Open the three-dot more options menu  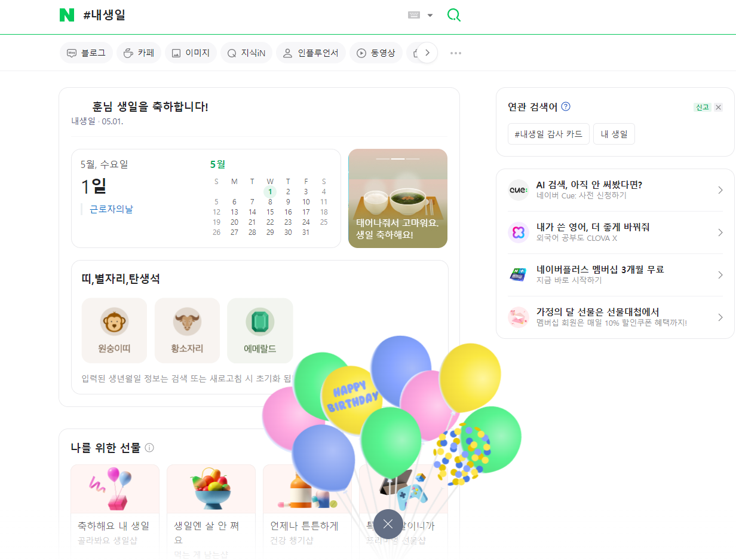pos(456,53)
